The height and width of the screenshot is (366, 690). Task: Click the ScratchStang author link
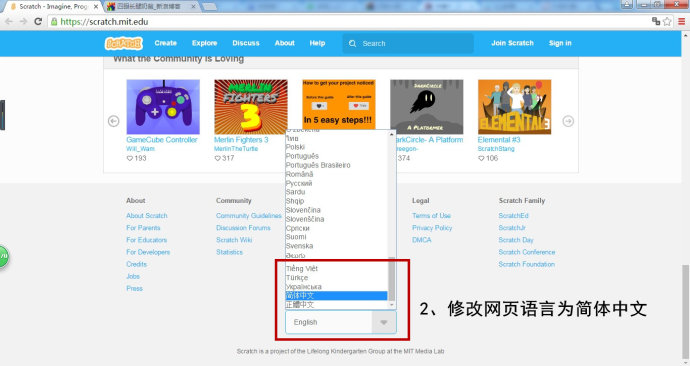496,149
